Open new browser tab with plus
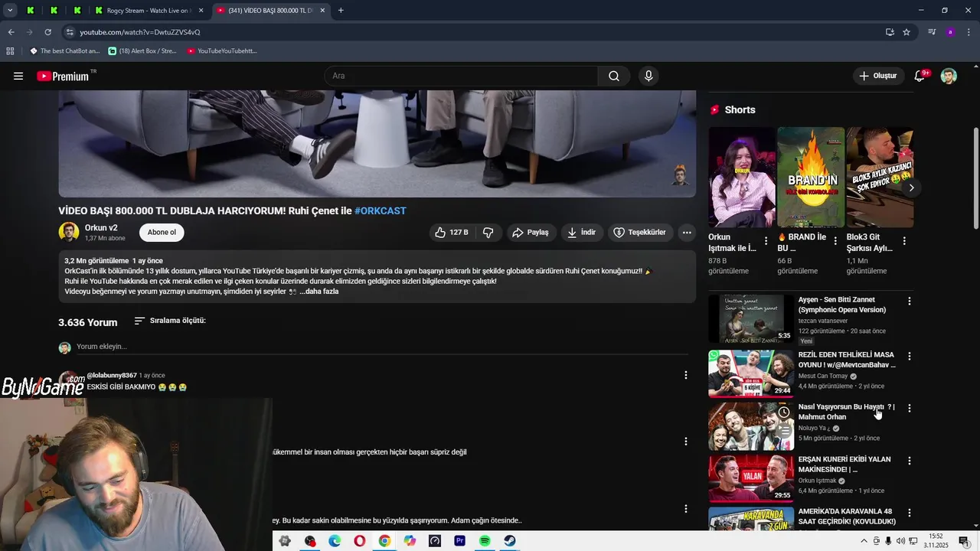Image resolution: width=980 pixels, height=551 pixels. 341,11
